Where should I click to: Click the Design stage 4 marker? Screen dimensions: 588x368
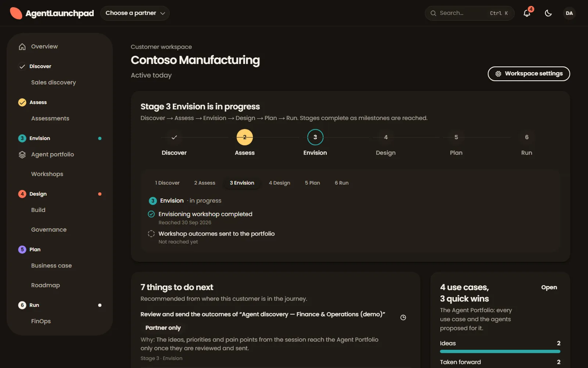(386, 137)
